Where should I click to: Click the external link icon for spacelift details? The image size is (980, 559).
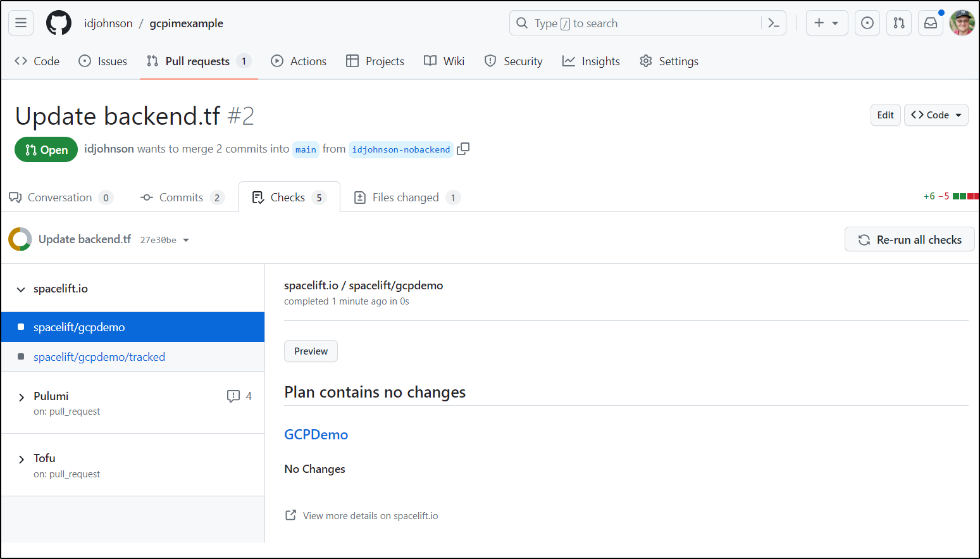(291, 515)
